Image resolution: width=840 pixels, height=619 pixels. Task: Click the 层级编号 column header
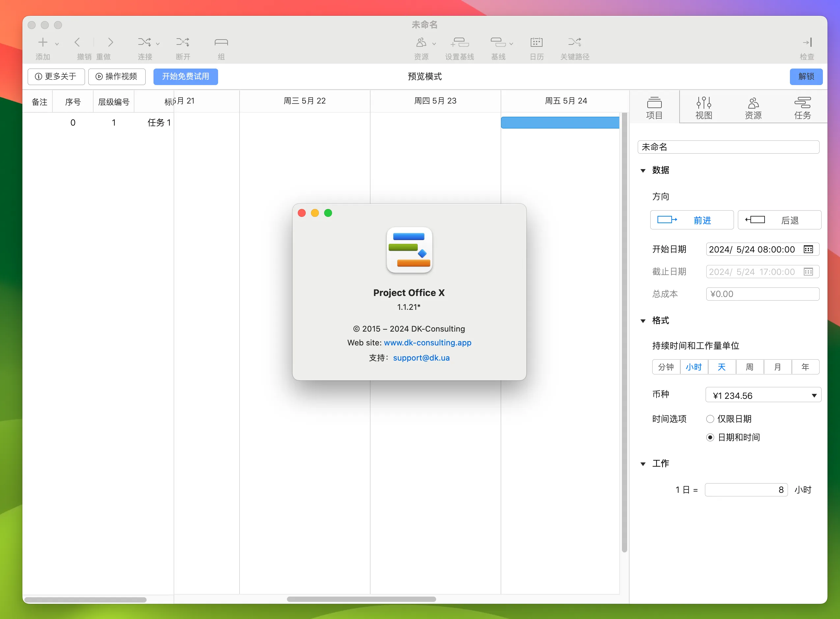113,102
